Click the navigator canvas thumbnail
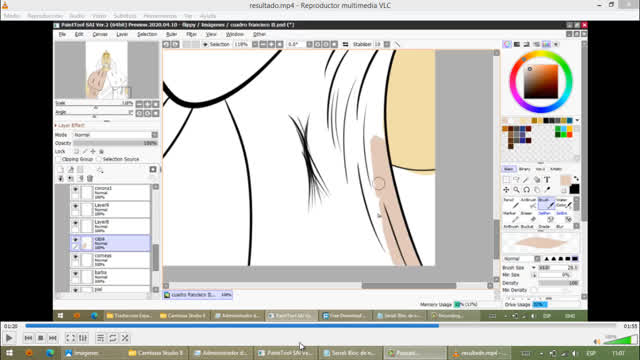 click(x=107, y=70)
